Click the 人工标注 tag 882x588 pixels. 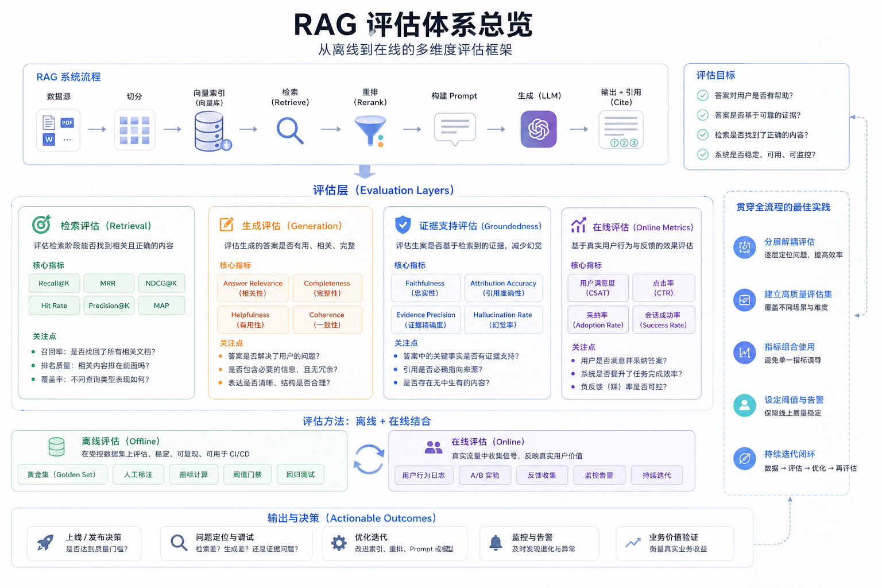point(138,474)
